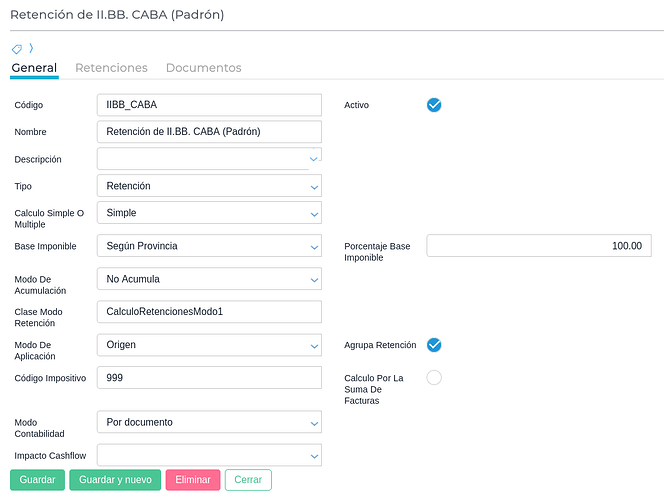The image size is (664, 500).
Task: Delete the record with Eliminar
Action: [192, 480]
